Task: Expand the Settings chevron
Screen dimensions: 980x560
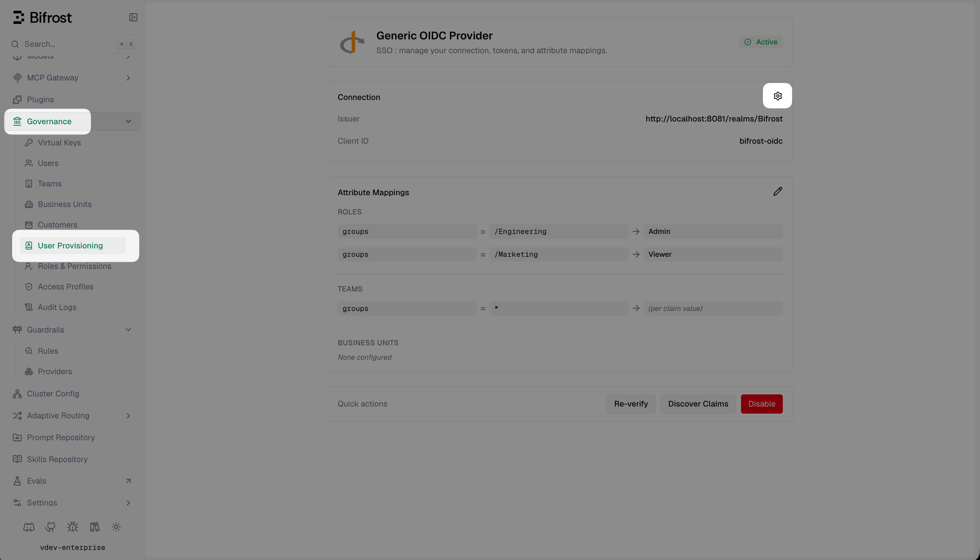Action: [129, 503]
